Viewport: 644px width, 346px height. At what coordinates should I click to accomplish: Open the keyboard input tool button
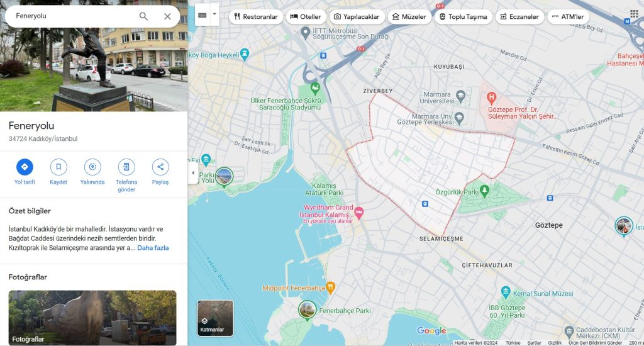pos(202,15)
